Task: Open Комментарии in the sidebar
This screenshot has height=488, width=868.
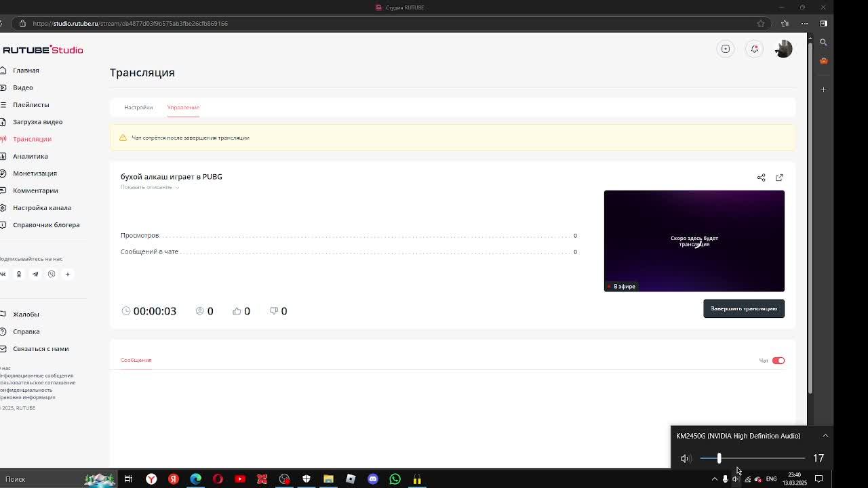Action: [35, 190]
